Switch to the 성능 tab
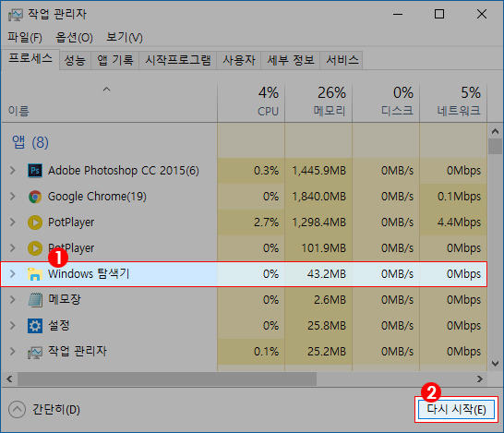This screenshot has width=504, height=433. pyautogui.click(x=75, y=60)
